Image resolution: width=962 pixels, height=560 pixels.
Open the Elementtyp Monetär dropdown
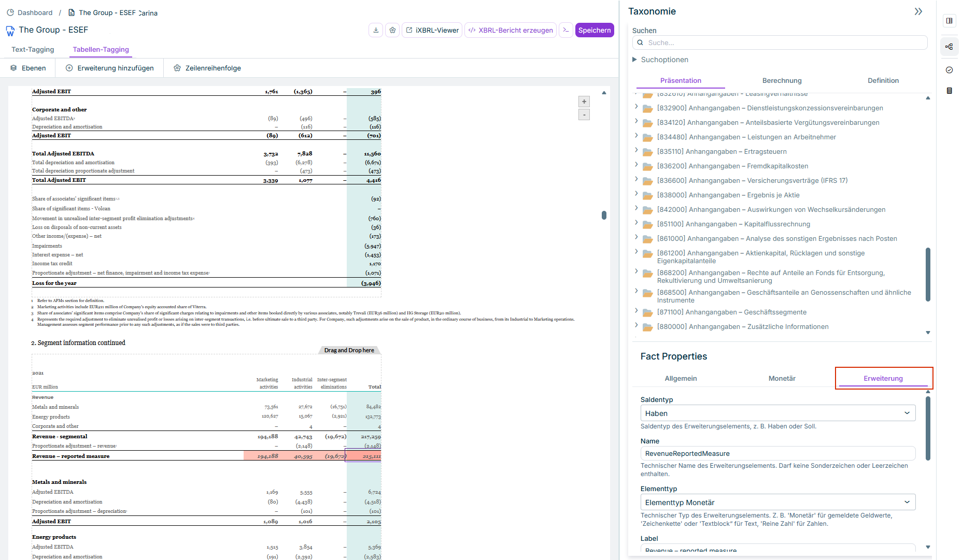[778, 502]
